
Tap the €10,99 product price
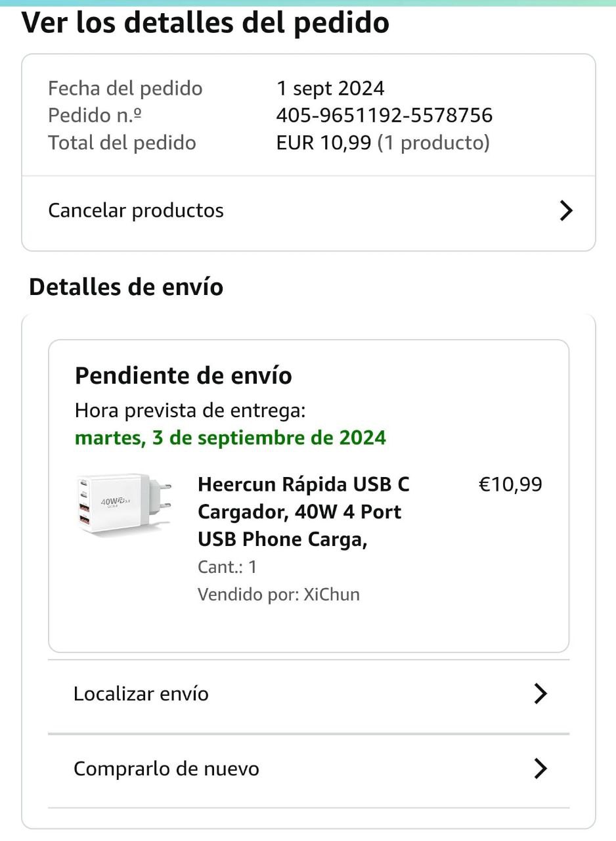point(511,485)
